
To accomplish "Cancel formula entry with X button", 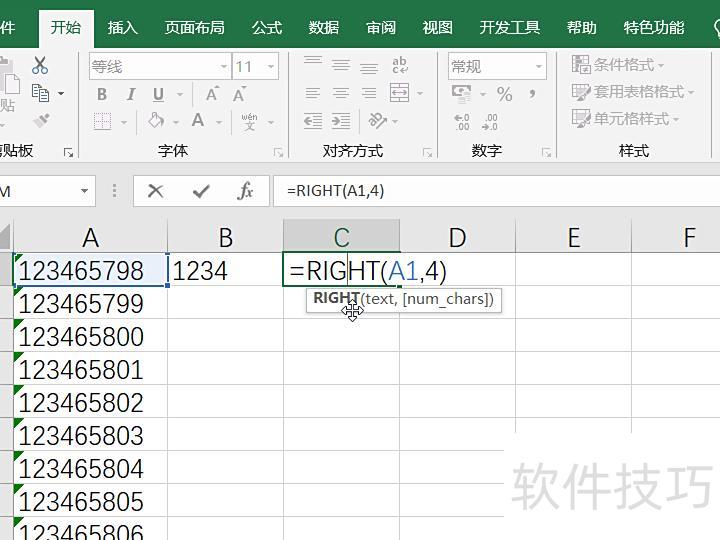I will point(156,191).
